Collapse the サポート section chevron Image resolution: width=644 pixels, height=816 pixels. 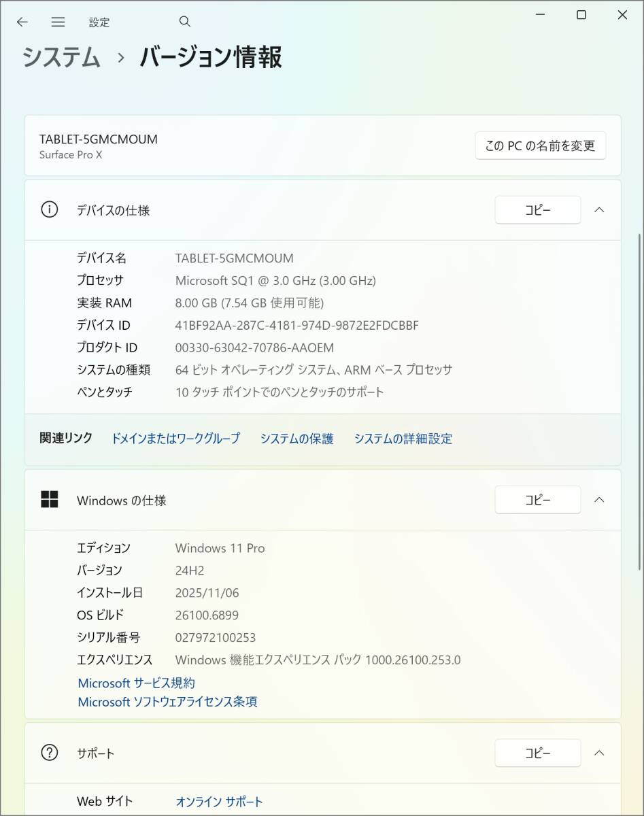pyautogui.click(x=599, y=753)
